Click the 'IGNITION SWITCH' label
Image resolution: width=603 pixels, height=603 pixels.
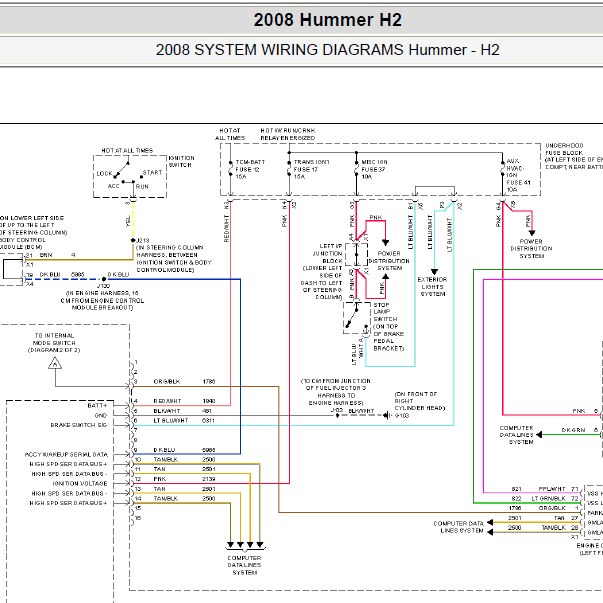pyautogui.click(x=182, y=162)
